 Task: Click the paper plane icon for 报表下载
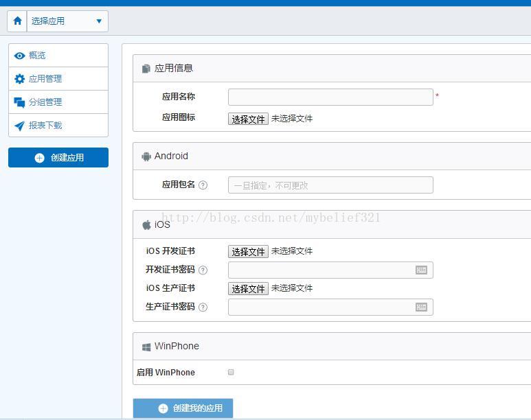pos(20,126)
